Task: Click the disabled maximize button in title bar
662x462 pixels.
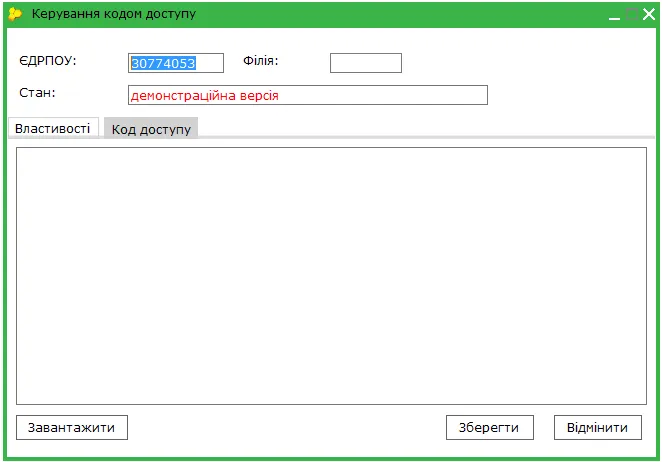Action: (x=632, y=14)
